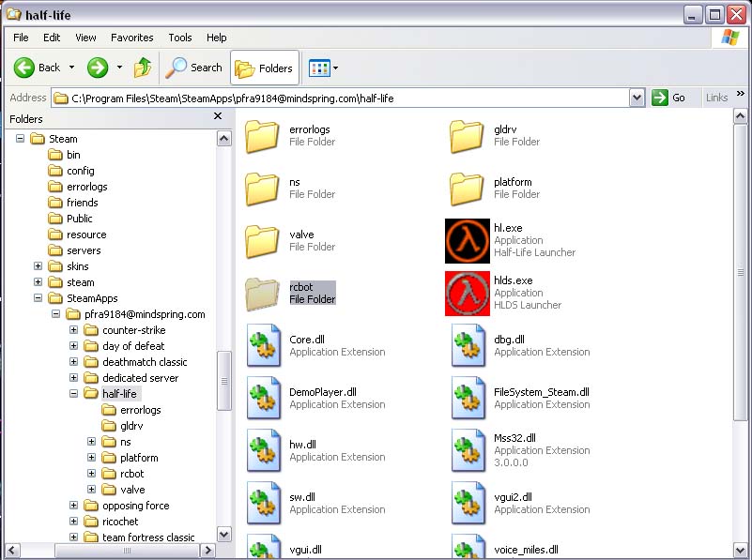Select the platform folder icon in file list

point(467,189)
